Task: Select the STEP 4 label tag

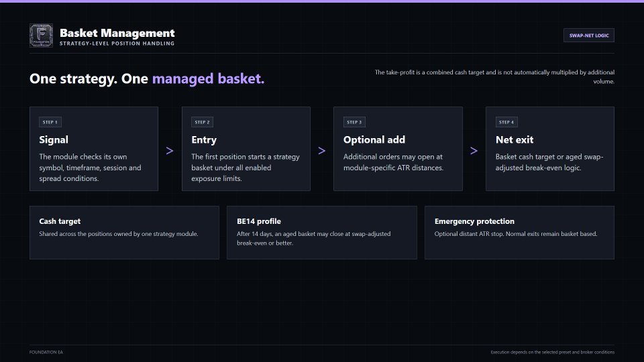Action: coord(506,122)
